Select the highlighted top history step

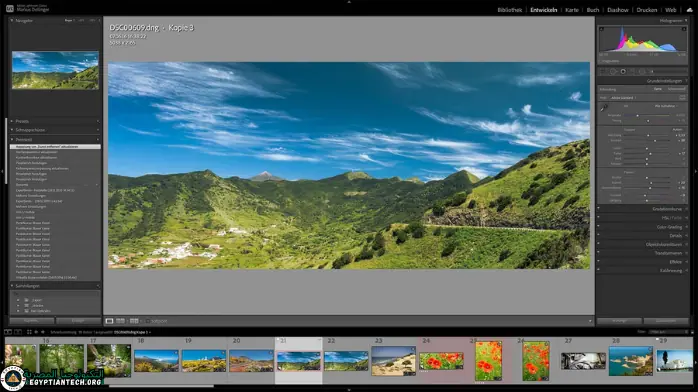[55, 146]
